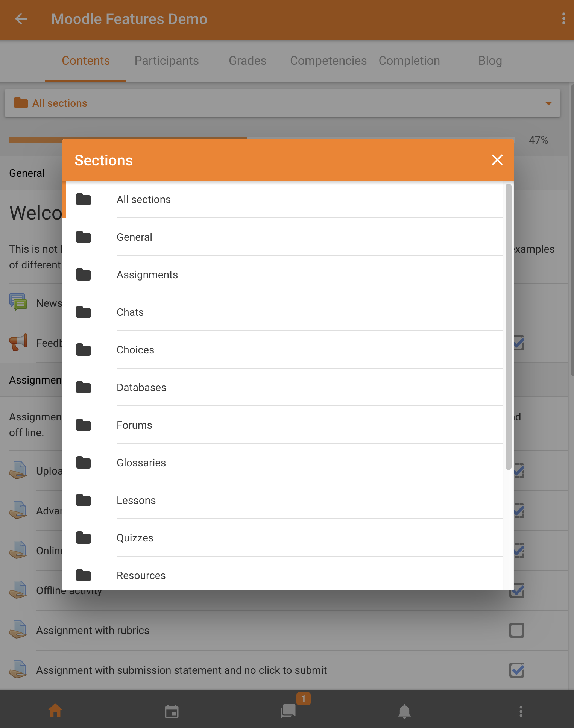Switch to the Blog tab
This screenshot has height=728, width=574.
pos(490,61)
